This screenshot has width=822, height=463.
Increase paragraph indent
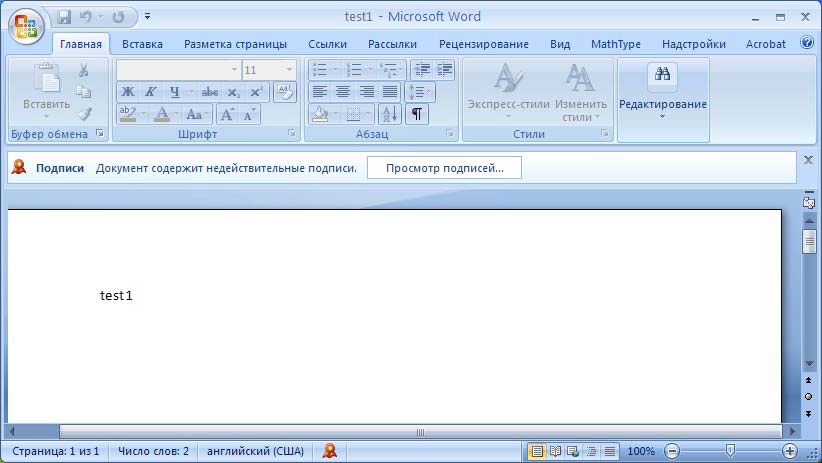click(x=444, y=70)
